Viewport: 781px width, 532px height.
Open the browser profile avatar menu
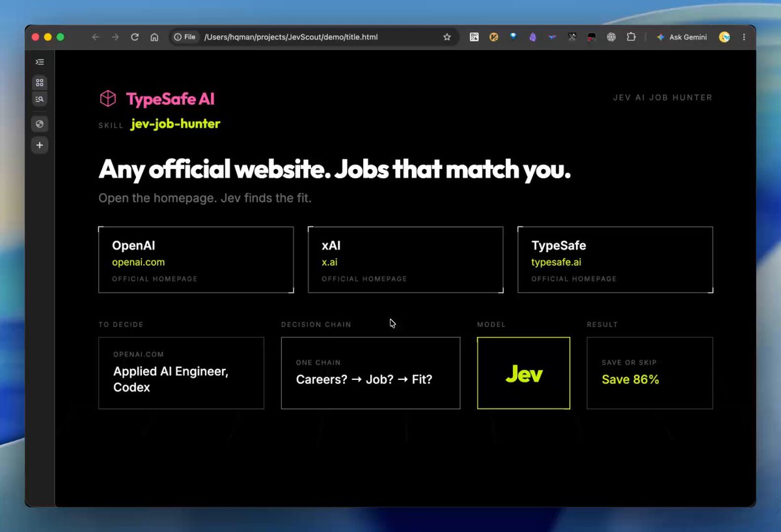coord(724,37)
